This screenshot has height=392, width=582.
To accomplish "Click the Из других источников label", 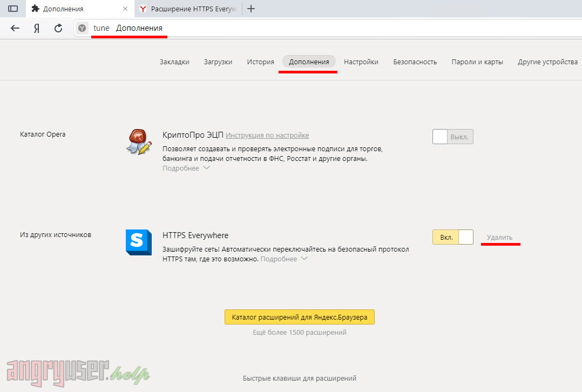I will point(56,234).
